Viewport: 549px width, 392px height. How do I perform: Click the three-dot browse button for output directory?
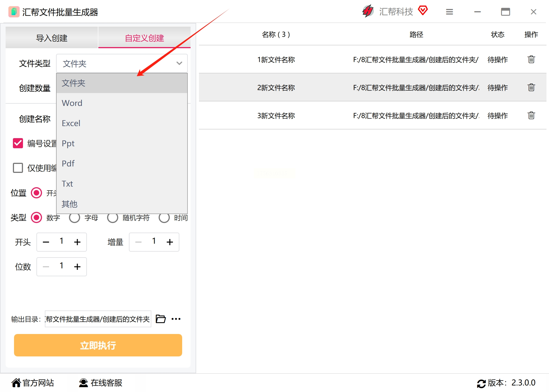pos(176,319)
